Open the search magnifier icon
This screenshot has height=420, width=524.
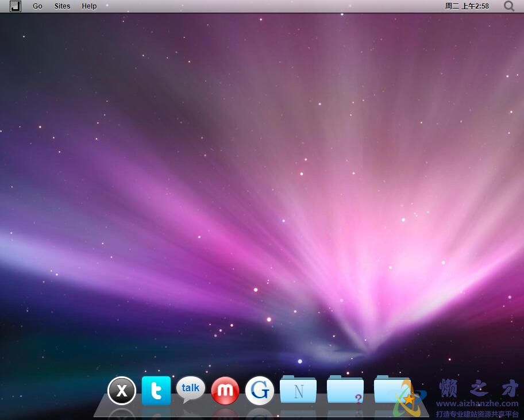pos(509,6)
